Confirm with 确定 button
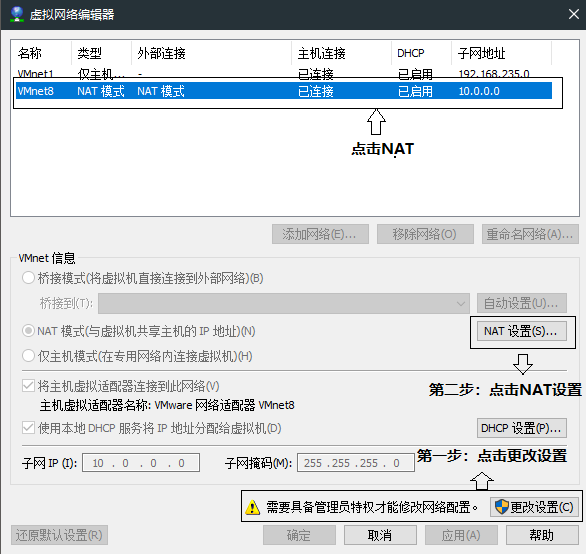 click(x=299, y=535)
